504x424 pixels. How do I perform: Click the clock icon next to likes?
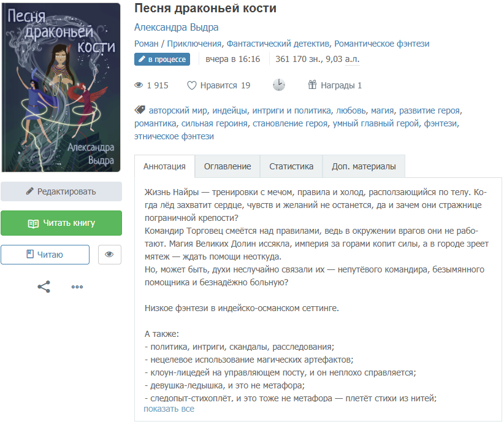click(279, 85)
